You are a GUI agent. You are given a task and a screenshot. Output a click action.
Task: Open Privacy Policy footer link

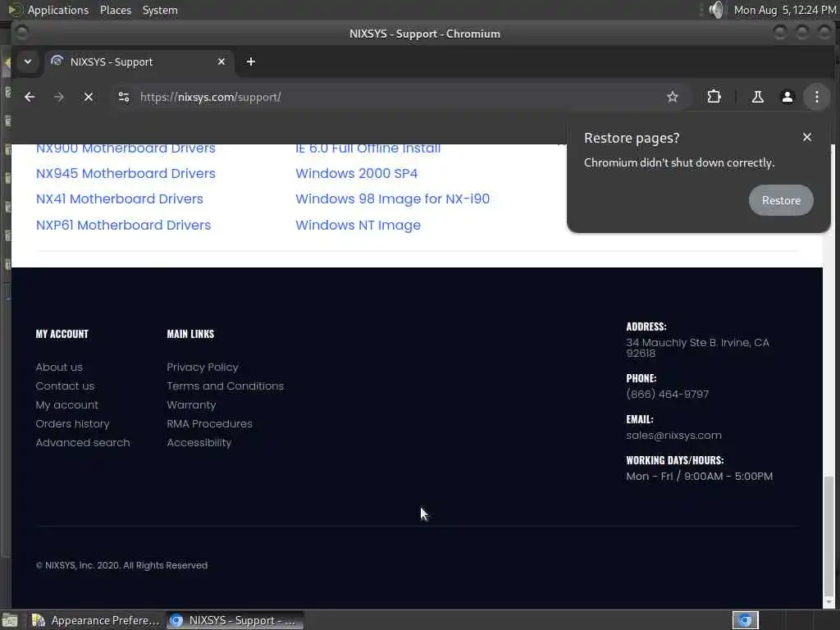point(202,367)
